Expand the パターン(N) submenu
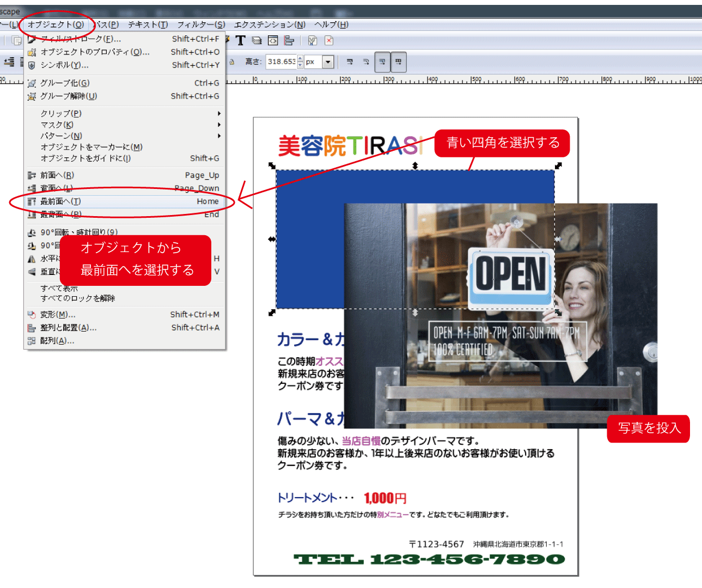This screenshot has width=702, height=588. (x=125, y=136)
